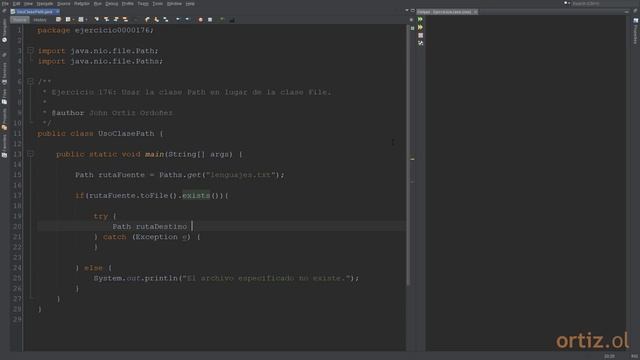Image resolution: width=640 pixels, height=360 pixels.
Task: Toggle Highlight Search icon
Action: pyautogui.click(x=125, y=20)
